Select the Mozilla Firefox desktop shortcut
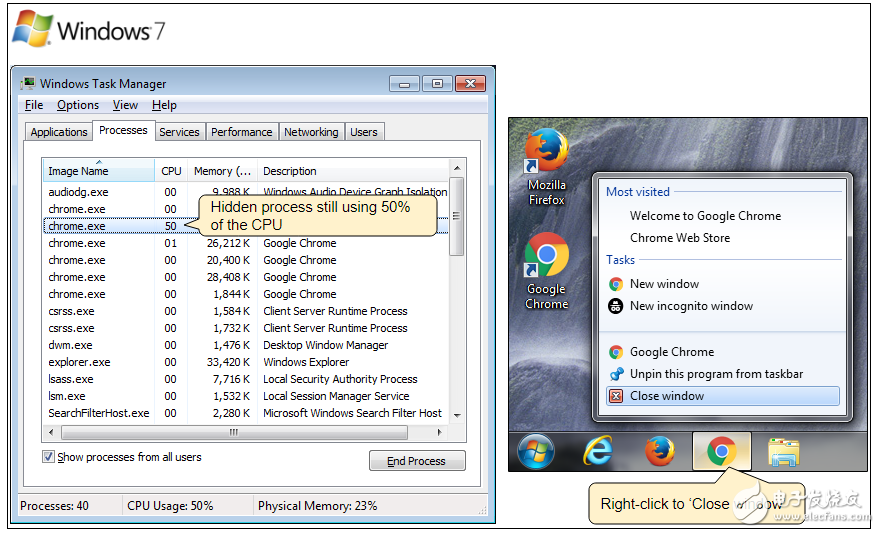Viewport: 880px width, 533px height. click(x=547, y=165)
